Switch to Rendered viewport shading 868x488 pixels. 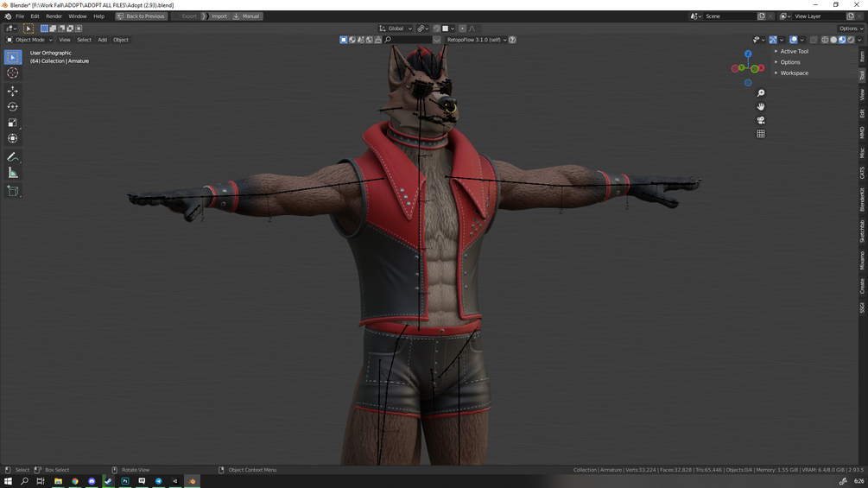(851, 40)
